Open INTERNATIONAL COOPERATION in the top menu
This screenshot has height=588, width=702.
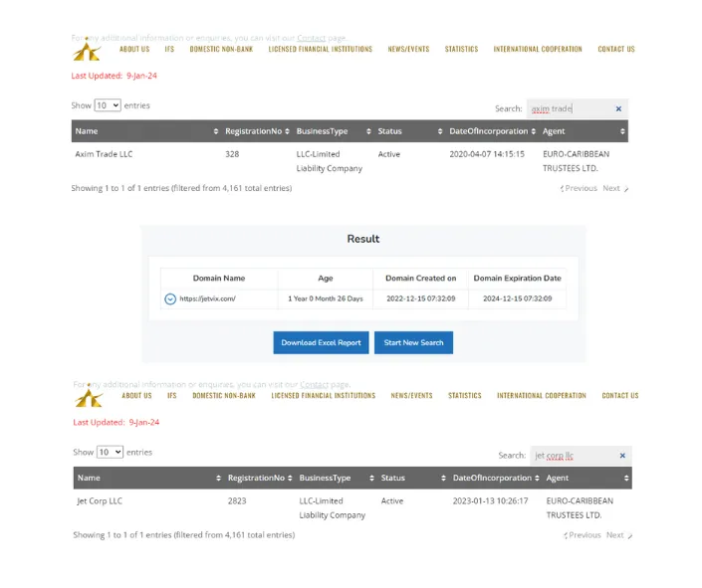[538, 49]
